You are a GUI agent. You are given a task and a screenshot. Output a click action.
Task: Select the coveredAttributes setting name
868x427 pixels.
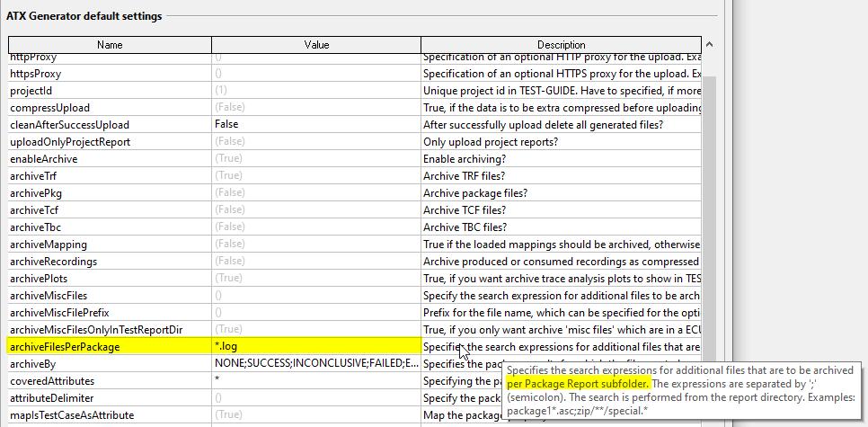coord(110,381)
